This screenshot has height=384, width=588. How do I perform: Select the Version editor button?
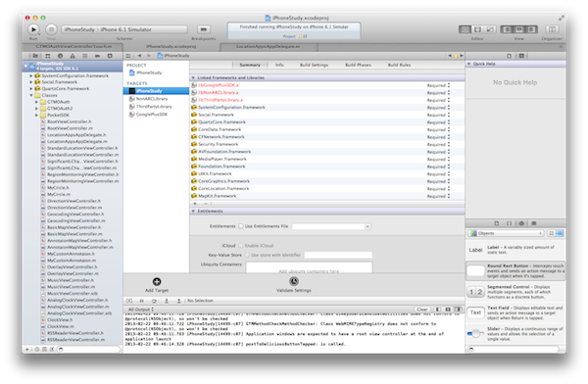click(x=490, y=29)
